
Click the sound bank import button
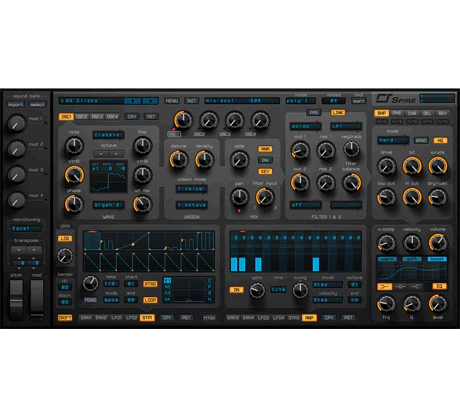click(x=15, y=105)
